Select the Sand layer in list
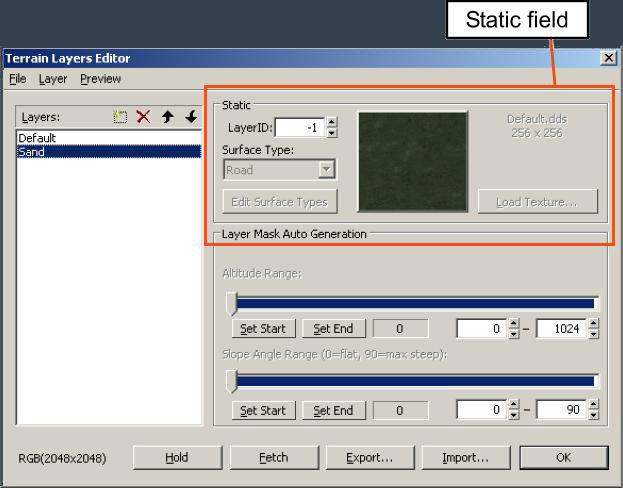The width and height of the screenshot is (623, 488). tap(109, 151)
